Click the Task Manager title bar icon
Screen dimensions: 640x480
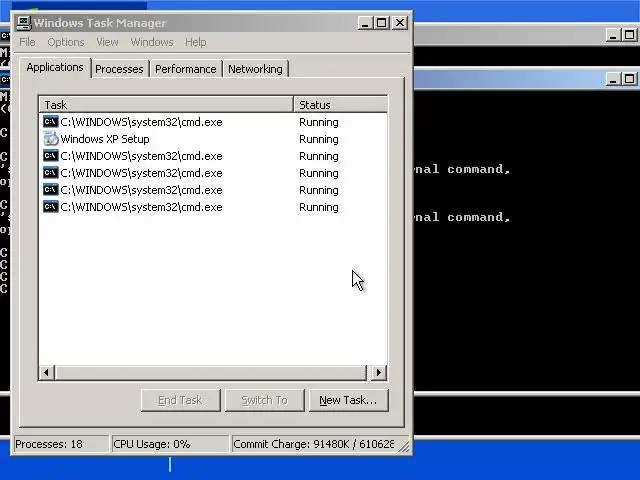point(24,22)
